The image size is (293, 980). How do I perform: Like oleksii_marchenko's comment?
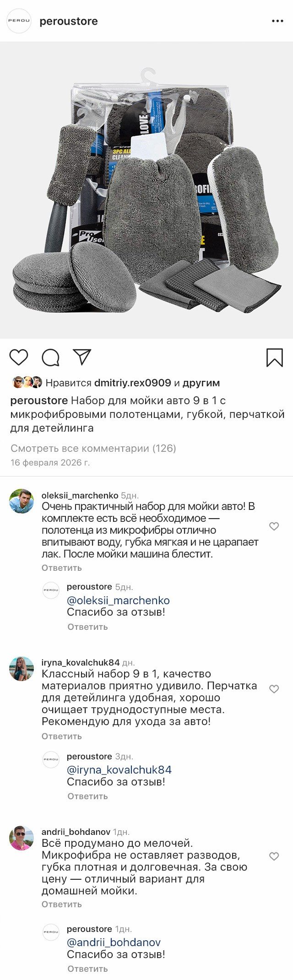pos(274,526)
